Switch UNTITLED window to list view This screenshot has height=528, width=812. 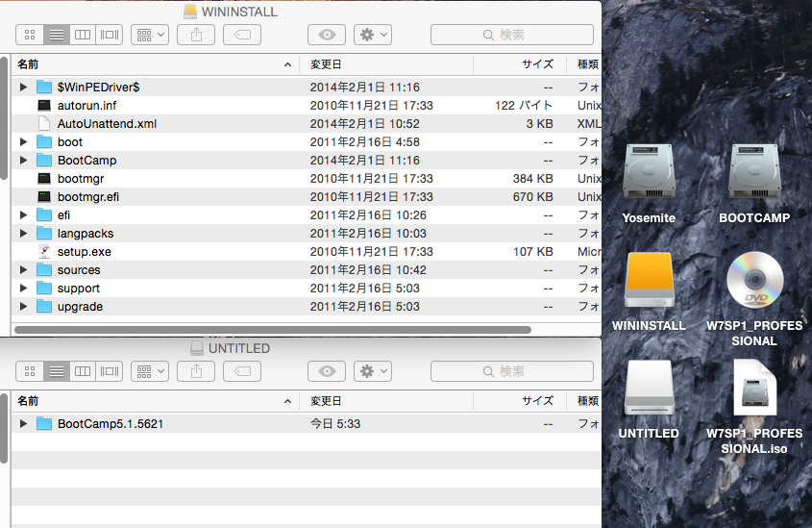57,371
